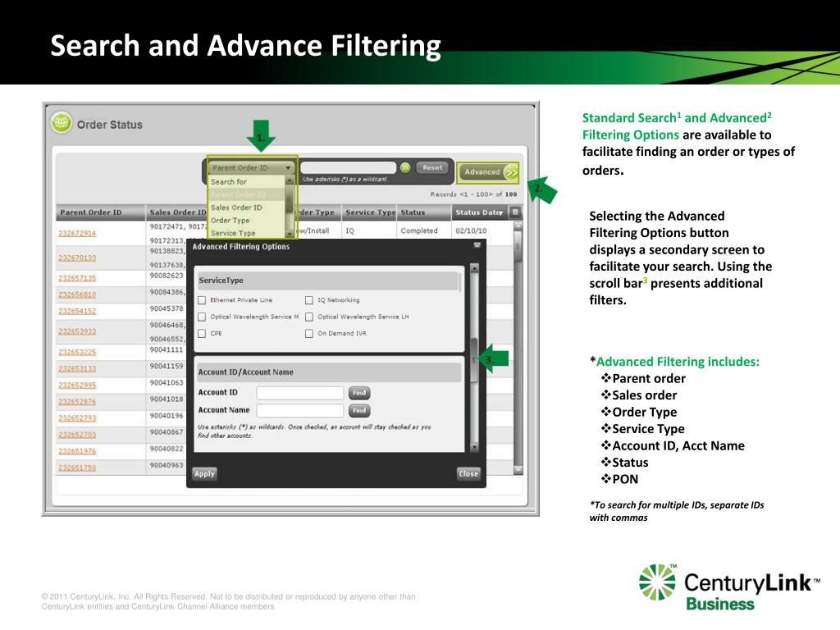Open parent order 232670133
This screenshot has width=840, height=630.
click(77, 258)
